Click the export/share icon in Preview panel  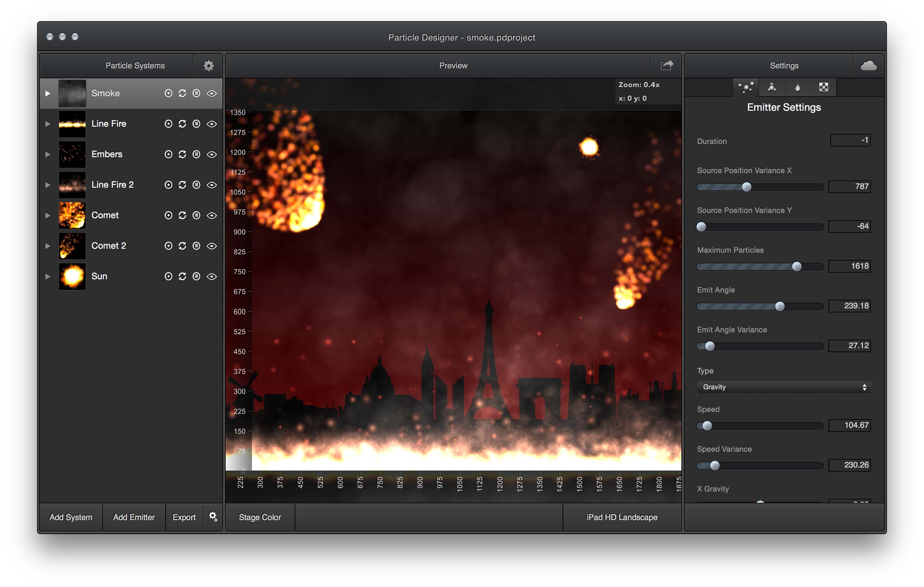coord(667,65)
